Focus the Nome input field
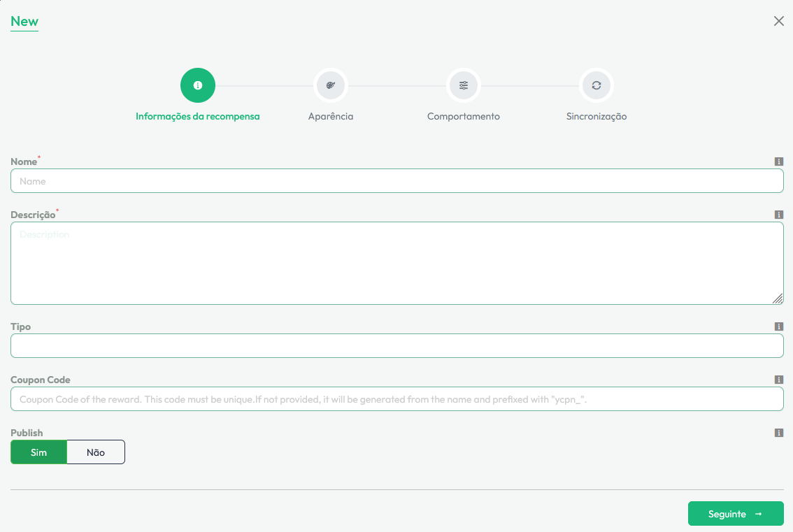 point(396,181)
